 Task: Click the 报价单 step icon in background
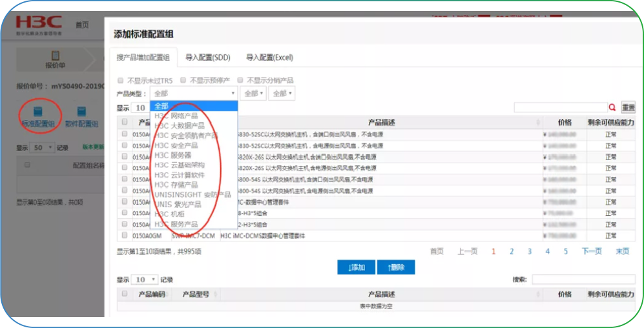point(56,56)
